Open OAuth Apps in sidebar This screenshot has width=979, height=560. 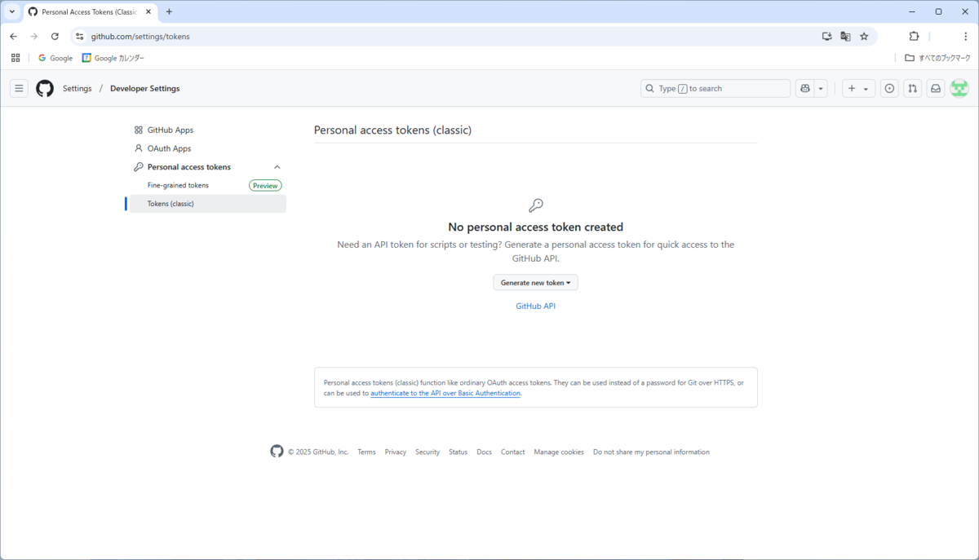pos(169,148)
